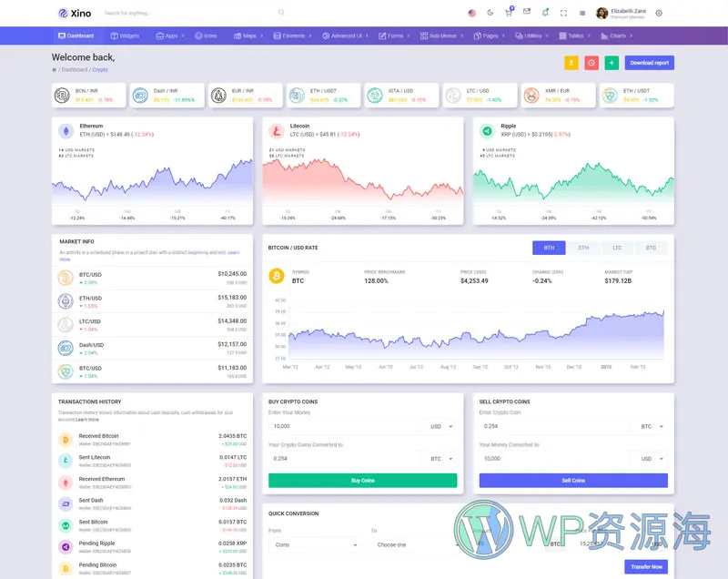Click the yellow download icon button
The image size is (728, 579).
(x=571, y=63)
